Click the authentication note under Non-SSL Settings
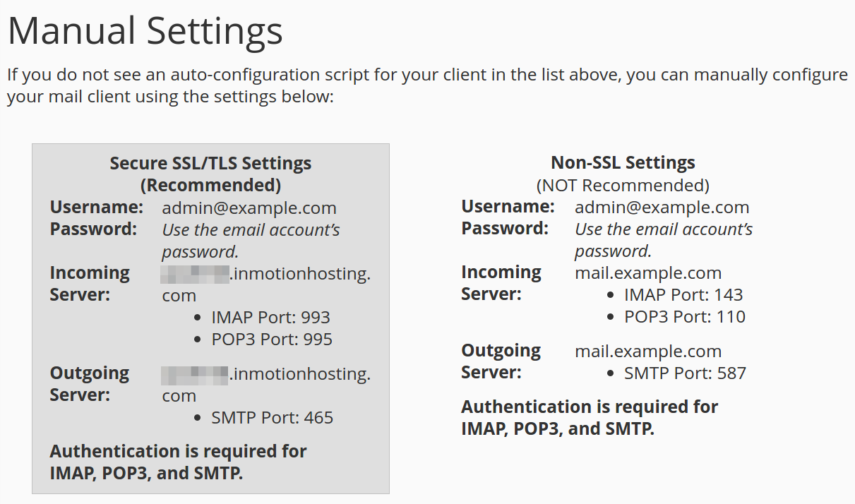This screenshot has height=504, width=855. (589, 417)
